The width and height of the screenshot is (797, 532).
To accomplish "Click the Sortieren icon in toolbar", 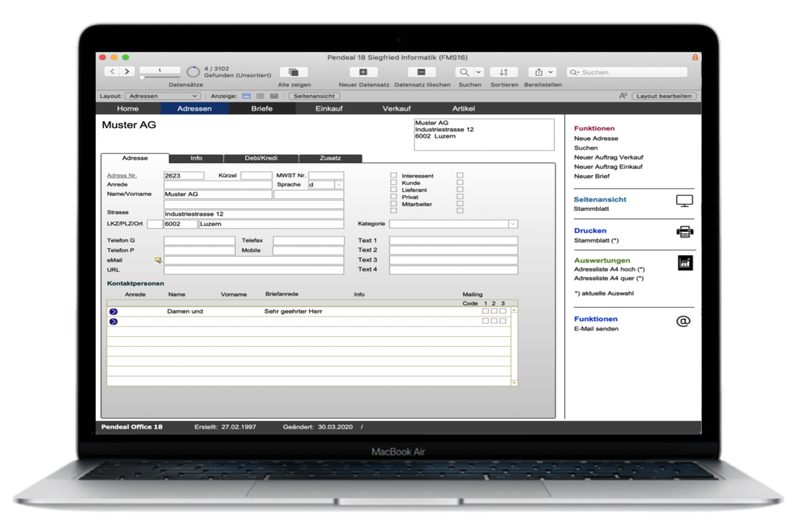I will tap(504, 72).
